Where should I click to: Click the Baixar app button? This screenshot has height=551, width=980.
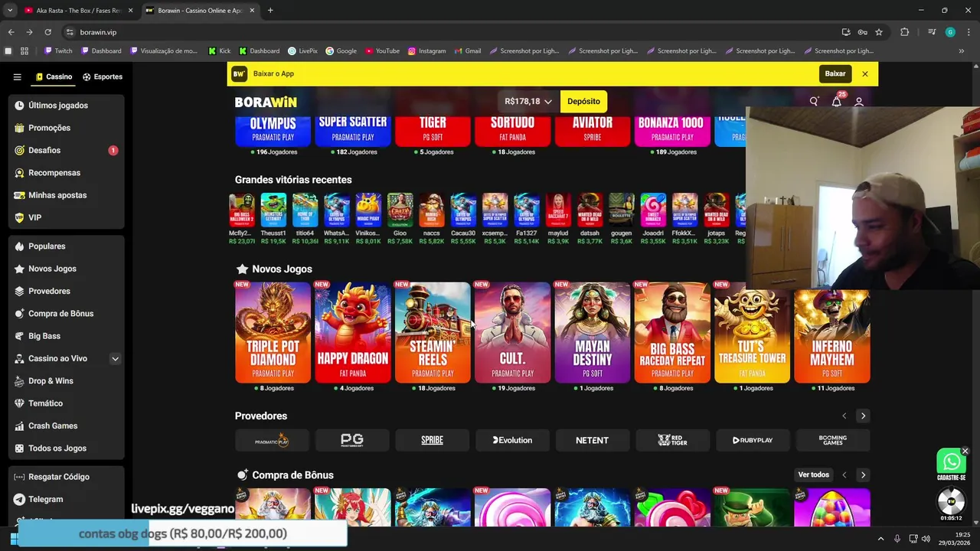(x=835, y=73)
